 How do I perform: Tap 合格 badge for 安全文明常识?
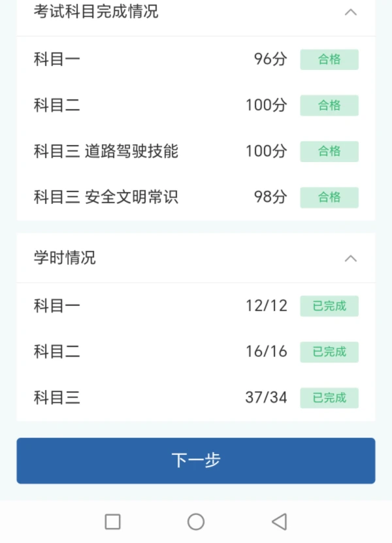click(329, 197)
